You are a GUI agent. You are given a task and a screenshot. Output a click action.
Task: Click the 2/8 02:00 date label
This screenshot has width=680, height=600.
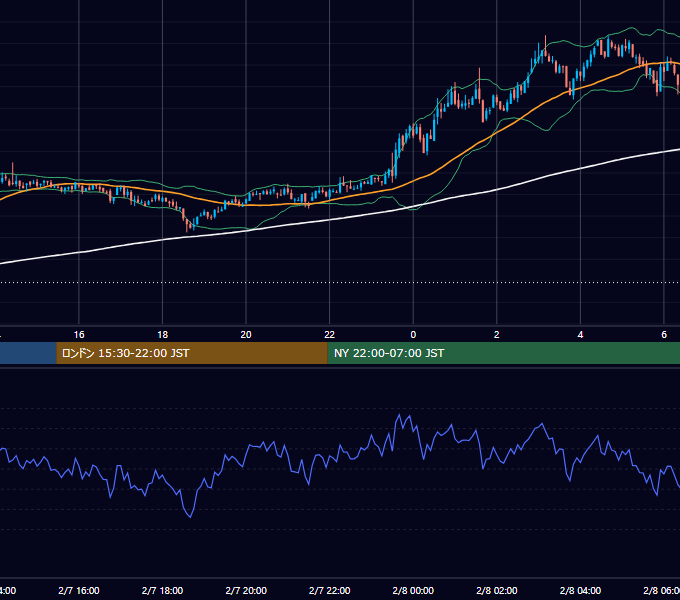click(497, 590)
